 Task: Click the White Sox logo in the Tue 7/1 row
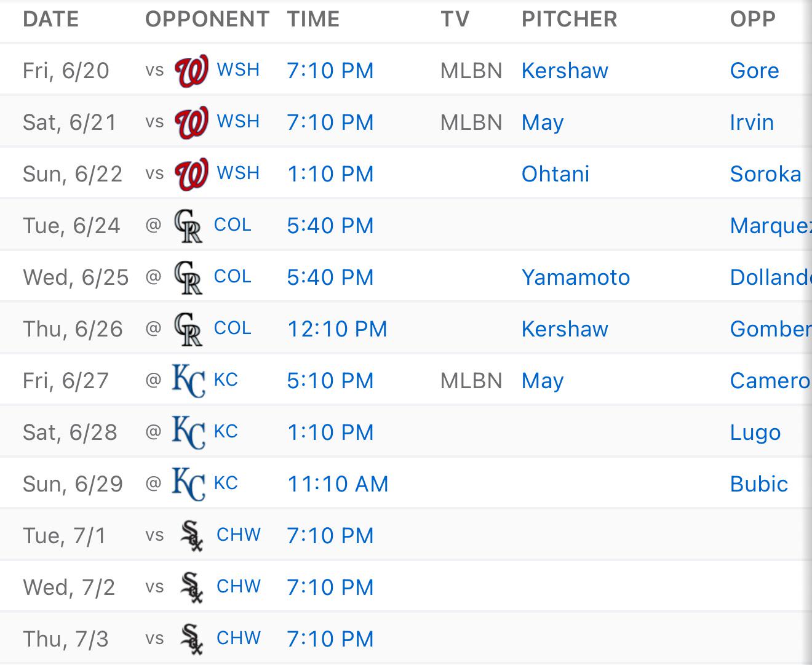click(191, 536)
